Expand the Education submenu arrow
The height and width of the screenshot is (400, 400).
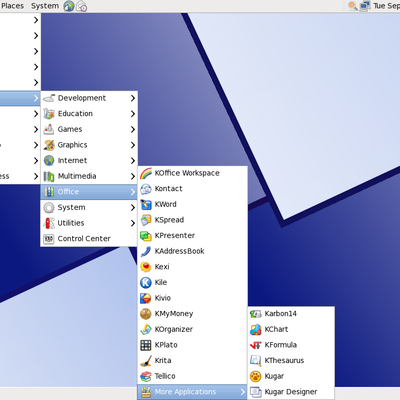point(133,114)
